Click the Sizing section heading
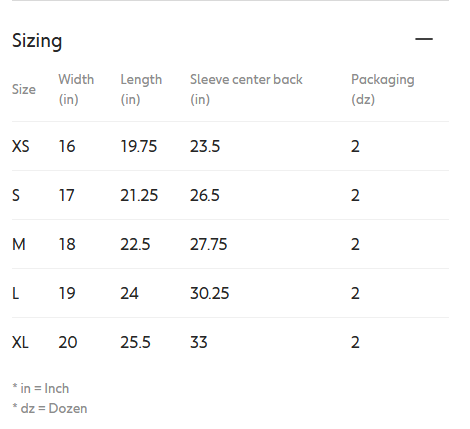This screenshot has width=470, height=429. [37, 41]
